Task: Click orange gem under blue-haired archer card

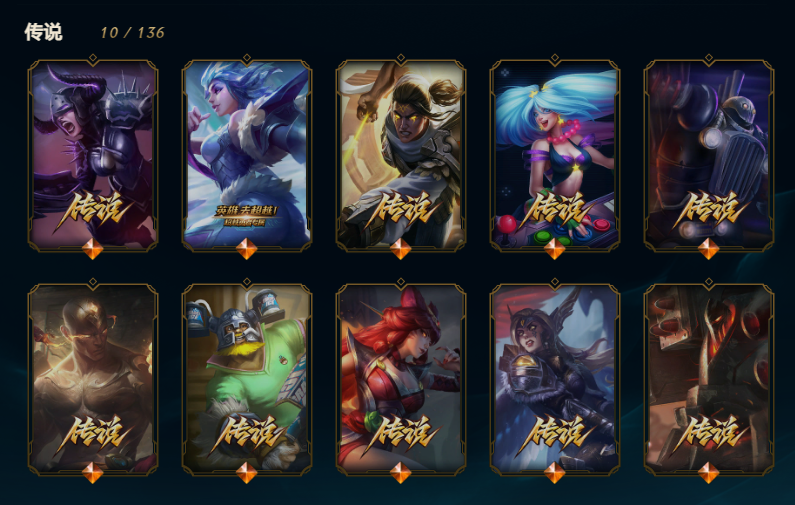Action: click(247, 249)
